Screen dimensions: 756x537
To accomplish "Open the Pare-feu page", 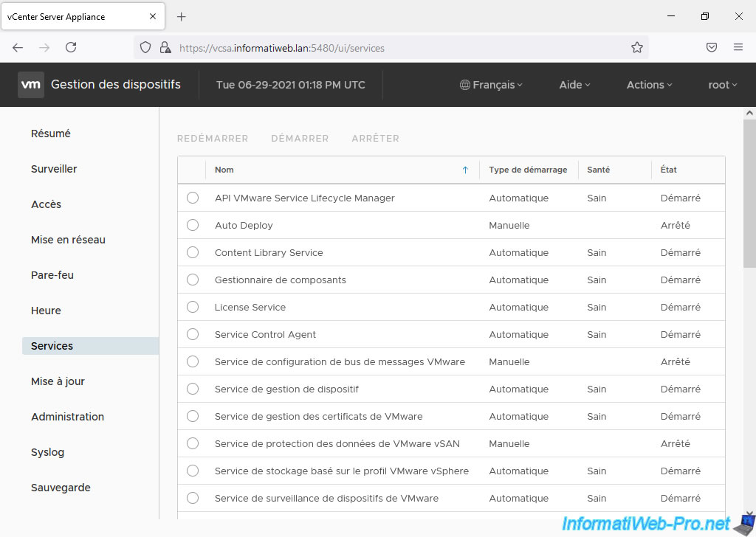I will [52, 275].
